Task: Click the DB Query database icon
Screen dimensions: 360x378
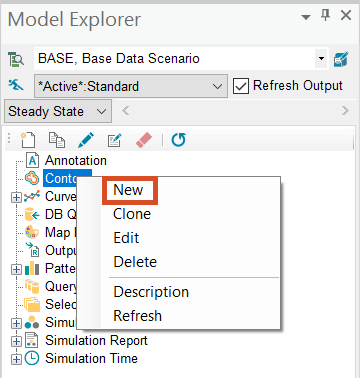Action: point(32,214)
